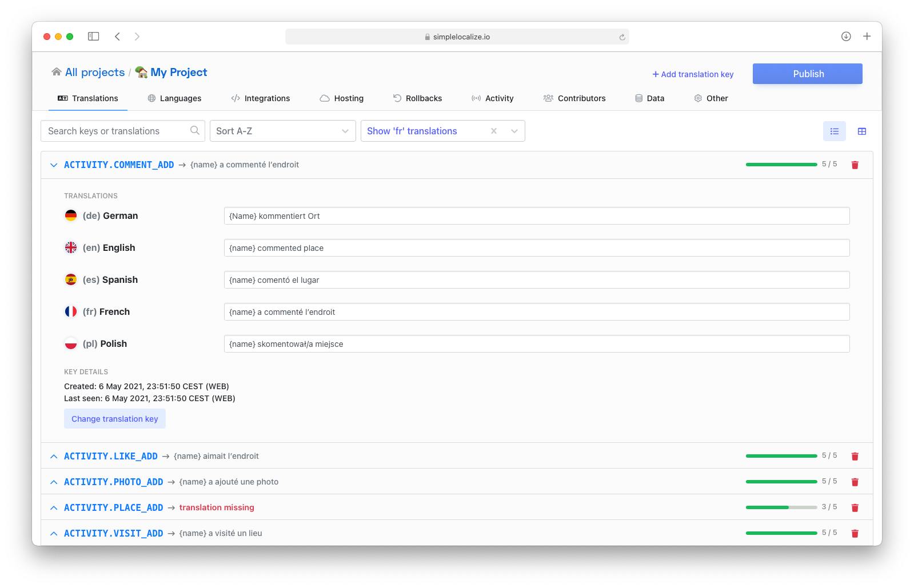Clear the 'fr' translations filter with X
914x588 pixels.
[494, 131]
